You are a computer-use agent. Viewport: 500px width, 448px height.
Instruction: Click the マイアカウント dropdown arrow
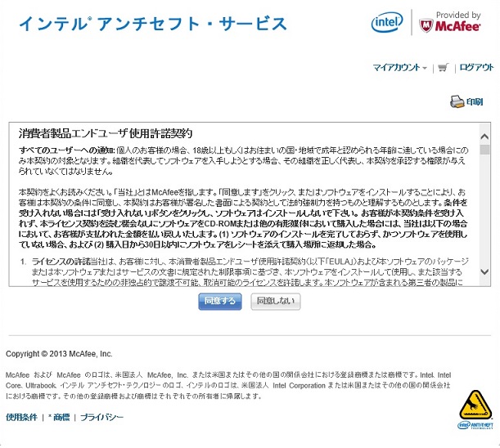point(425,68)
